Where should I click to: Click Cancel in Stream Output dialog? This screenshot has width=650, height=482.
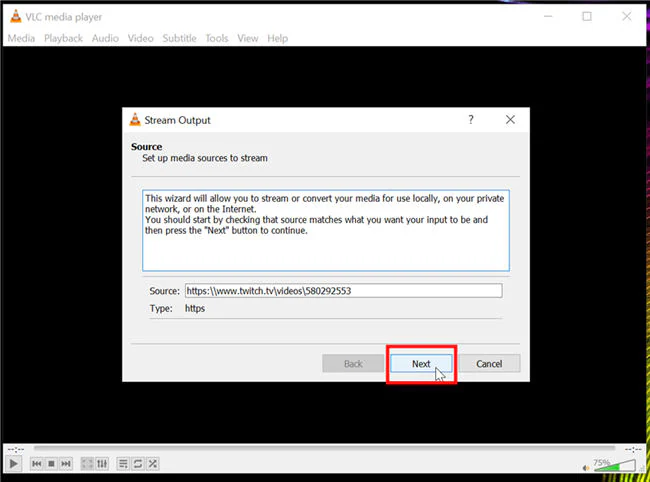tap(489, 363)
